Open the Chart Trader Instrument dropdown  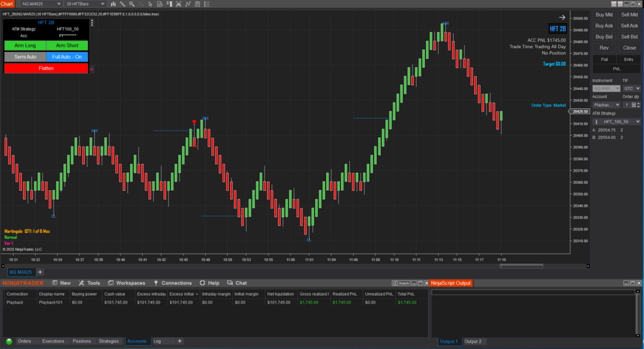coord(606,88)
